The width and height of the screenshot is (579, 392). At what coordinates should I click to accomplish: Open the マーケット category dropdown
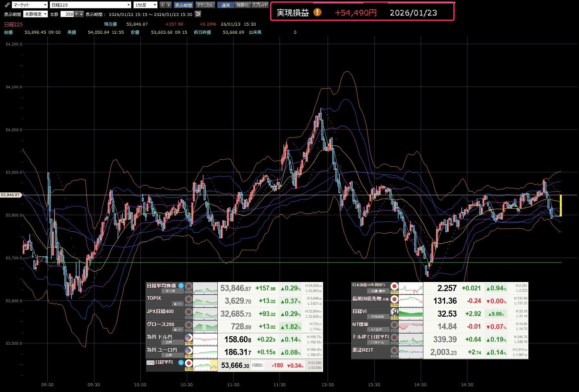pos(30,5)
